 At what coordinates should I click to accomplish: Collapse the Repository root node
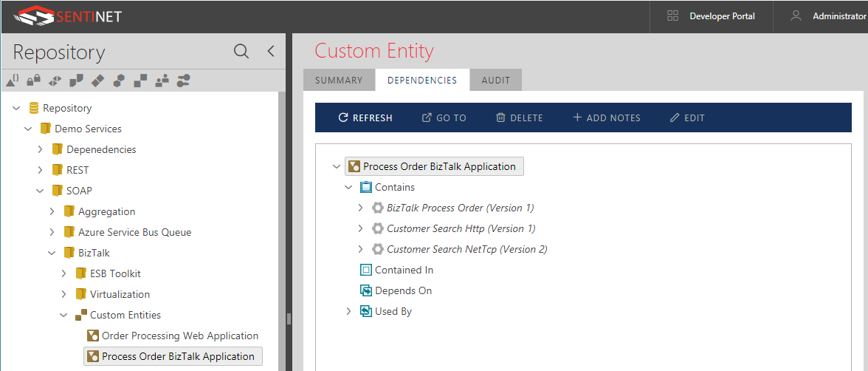(x=16, y=108)
